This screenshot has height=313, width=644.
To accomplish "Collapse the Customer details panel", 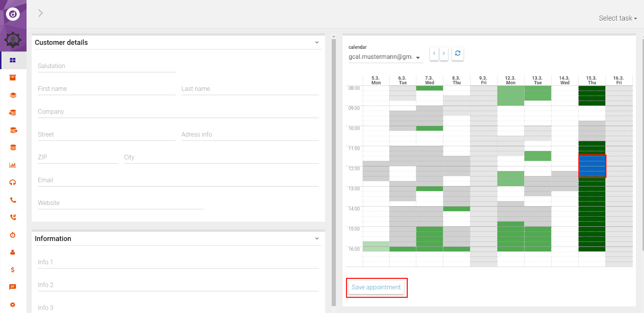I will 317,42.
